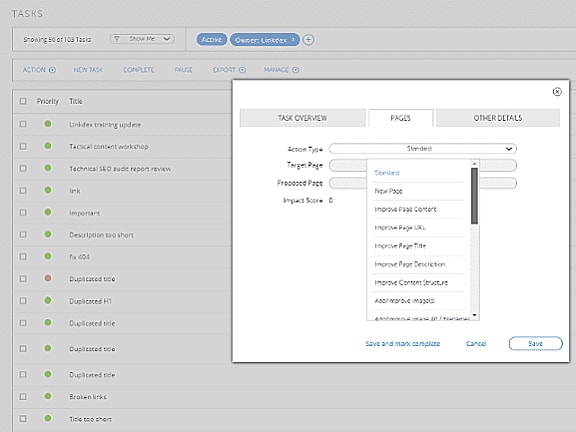
Task: Click the funnel filter icon in Show Me
Action: [116, 39]
